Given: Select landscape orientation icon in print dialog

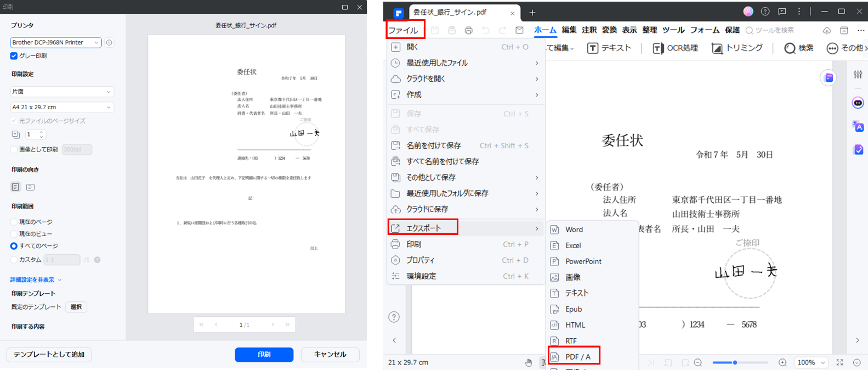Looking at the screenshot, I should (30, 187).
